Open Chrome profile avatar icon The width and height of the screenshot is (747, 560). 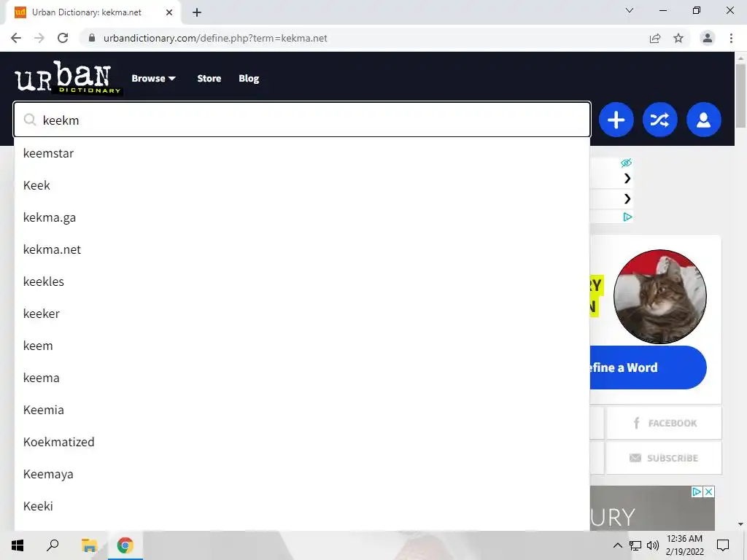pos(708,38)
